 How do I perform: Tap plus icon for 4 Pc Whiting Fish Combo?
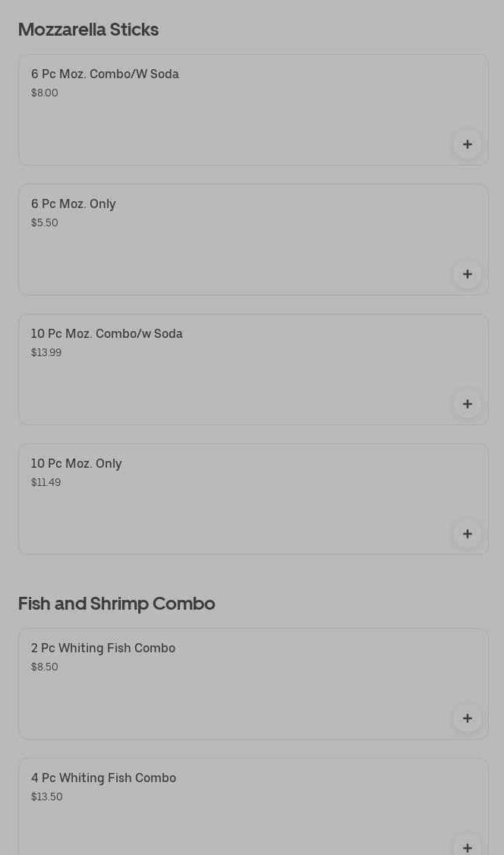(x=467, y=846)
